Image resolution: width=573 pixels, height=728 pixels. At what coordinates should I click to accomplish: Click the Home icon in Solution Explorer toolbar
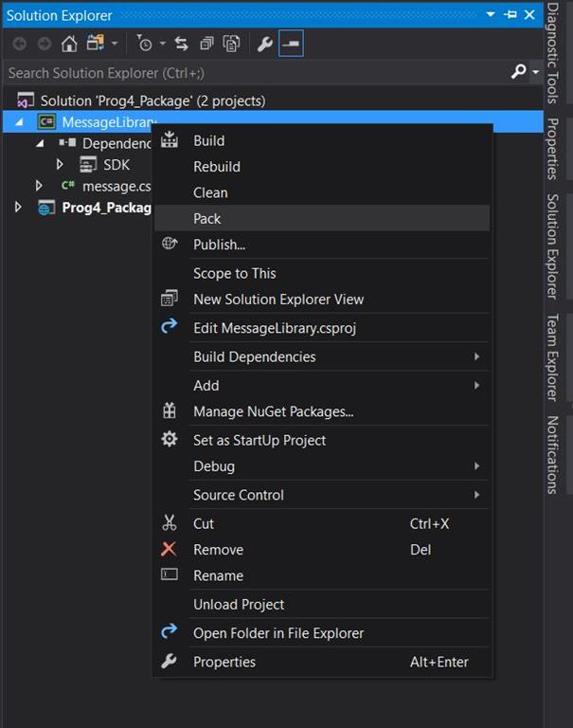(69, 44)
